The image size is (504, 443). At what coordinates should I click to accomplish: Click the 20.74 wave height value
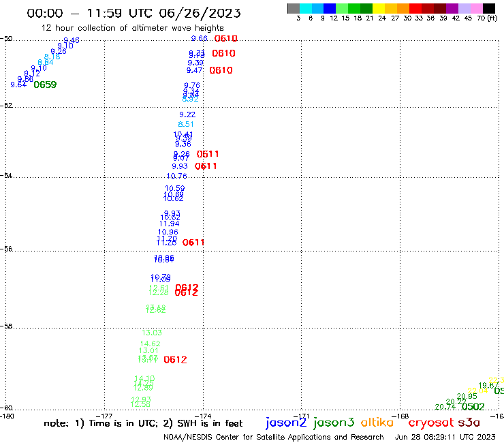click(x=445, y=407)
